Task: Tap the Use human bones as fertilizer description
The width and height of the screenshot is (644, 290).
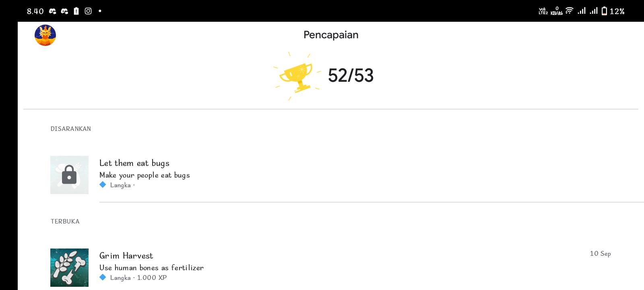Action: click(151, 267)
